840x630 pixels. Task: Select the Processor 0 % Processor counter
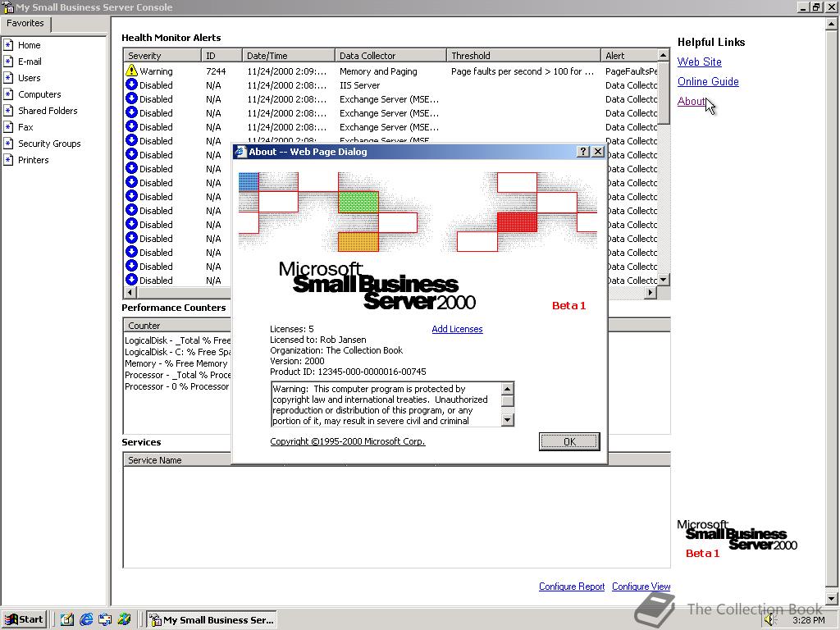click(177, 386)
